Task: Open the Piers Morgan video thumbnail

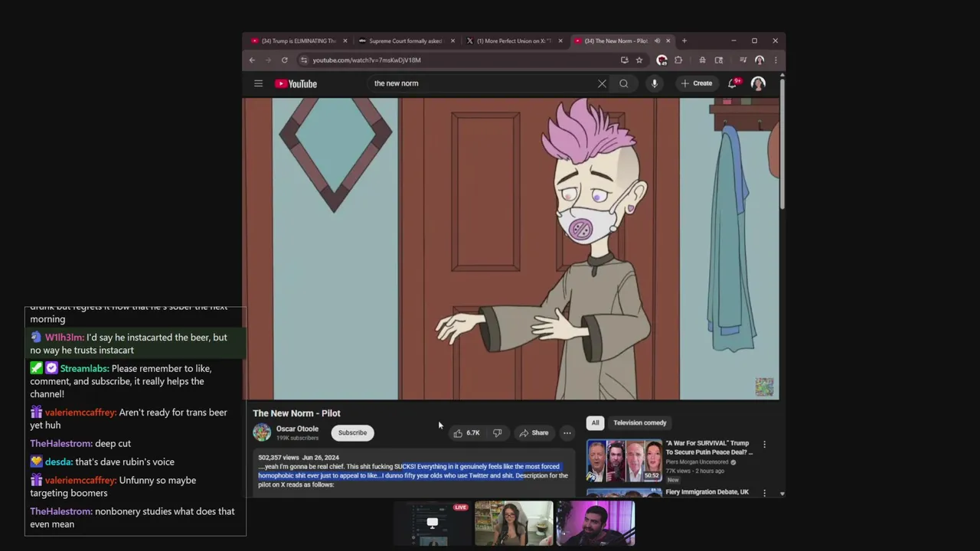Action: tap(624, 461)
